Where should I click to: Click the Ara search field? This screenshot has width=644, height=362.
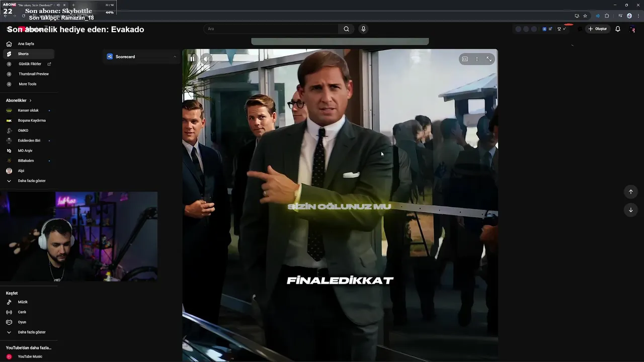[x=271, y=29]
